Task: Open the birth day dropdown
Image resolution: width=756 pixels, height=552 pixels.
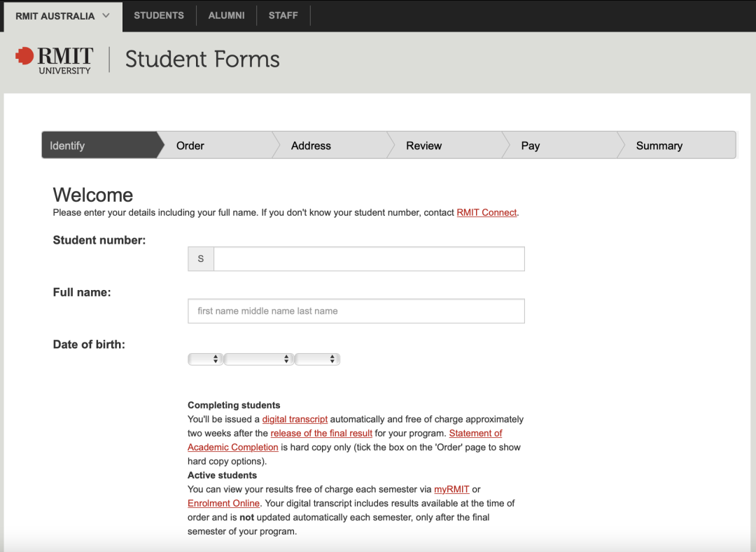Action: (205, 359)
